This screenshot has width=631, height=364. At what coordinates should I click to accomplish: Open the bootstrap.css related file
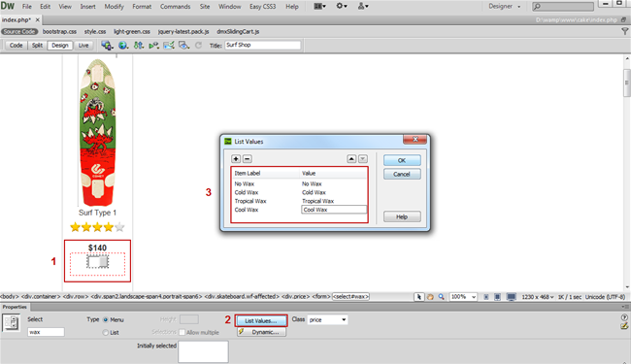pos(59,31)
